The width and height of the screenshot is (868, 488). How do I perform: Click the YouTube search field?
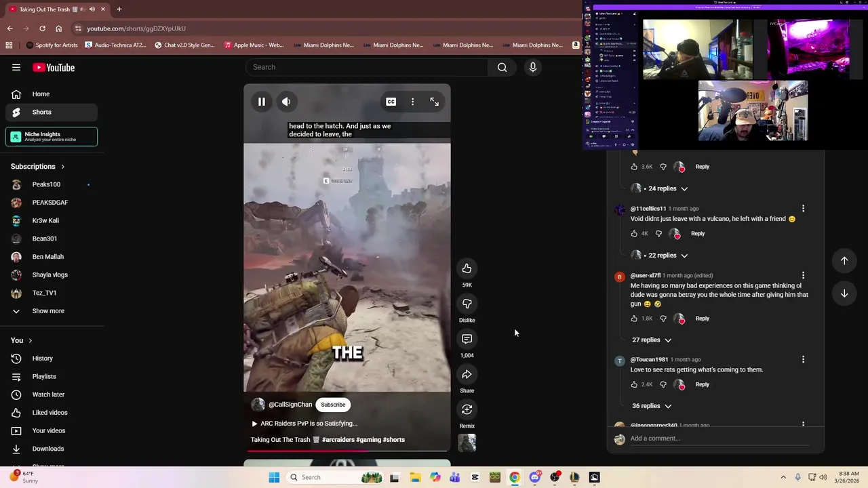click(x=366, y=67)
